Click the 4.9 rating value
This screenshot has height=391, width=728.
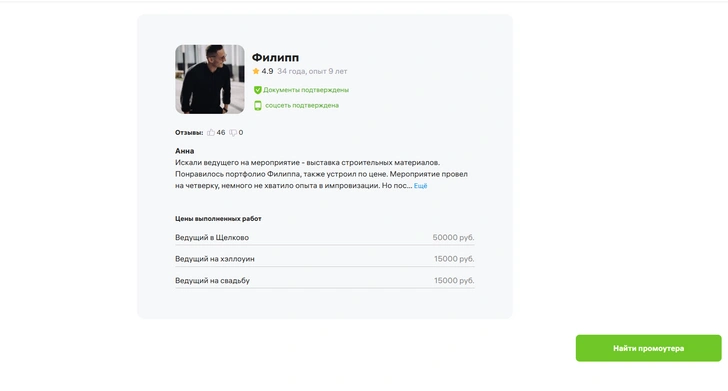pos(267,71)
